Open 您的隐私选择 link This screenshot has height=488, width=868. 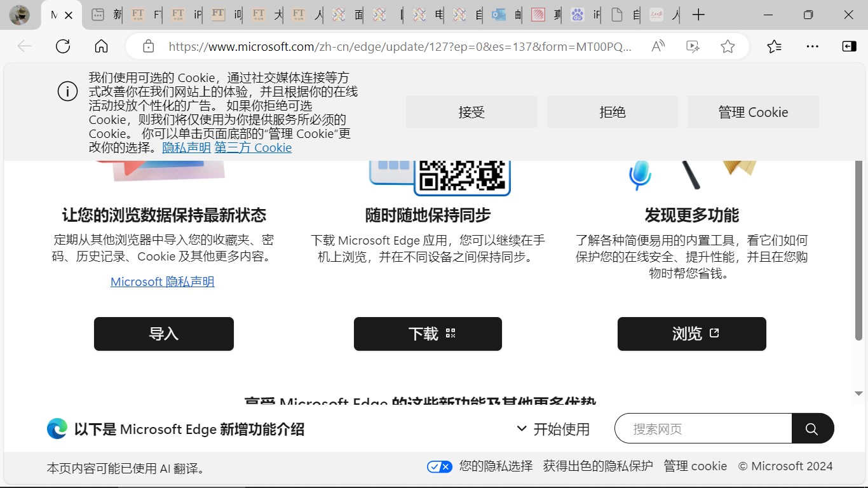(x=496, y=466)
